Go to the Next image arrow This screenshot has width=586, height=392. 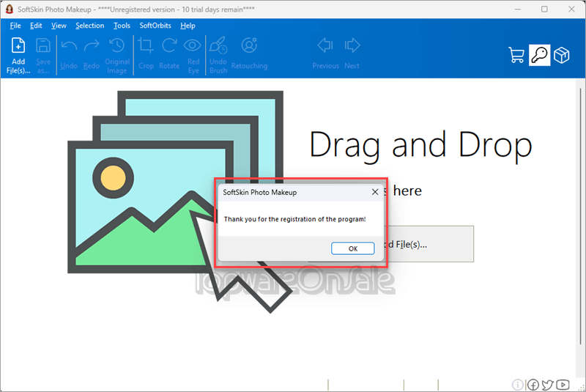352,53
